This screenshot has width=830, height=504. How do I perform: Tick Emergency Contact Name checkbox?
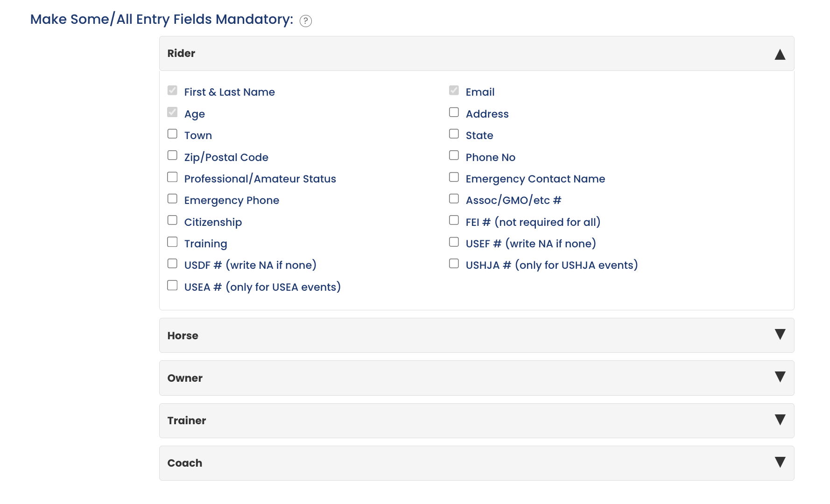point(454,177)
